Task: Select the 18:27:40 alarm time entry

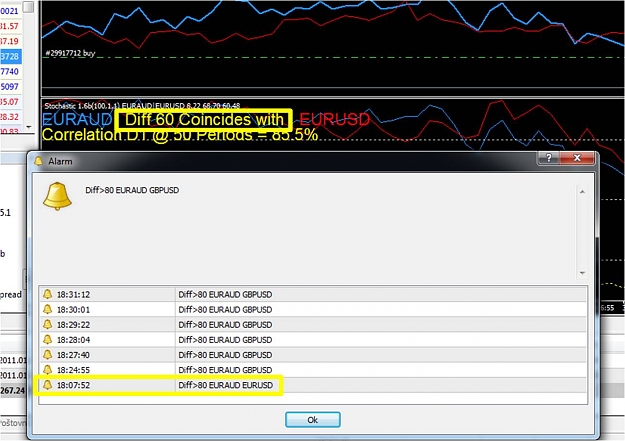Action: [x=73, y=355]
